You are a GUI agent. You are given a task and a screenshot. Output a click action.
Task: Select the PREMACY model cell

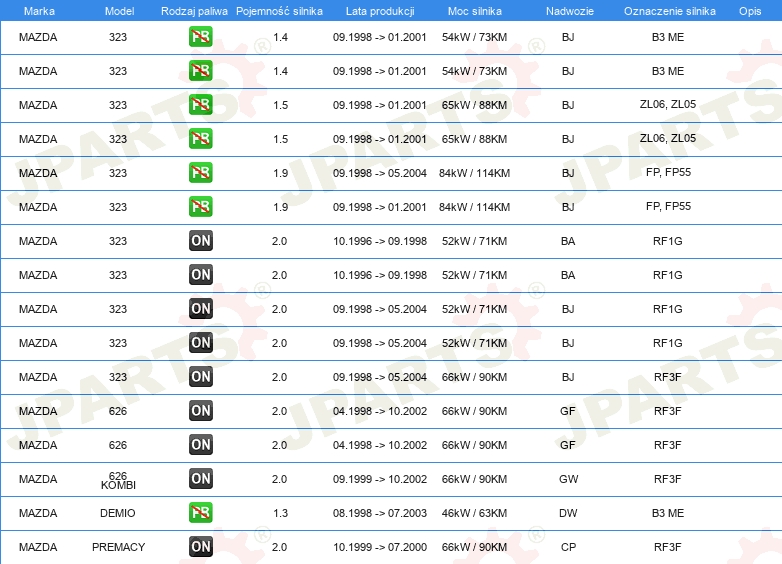tap(118, 547)
